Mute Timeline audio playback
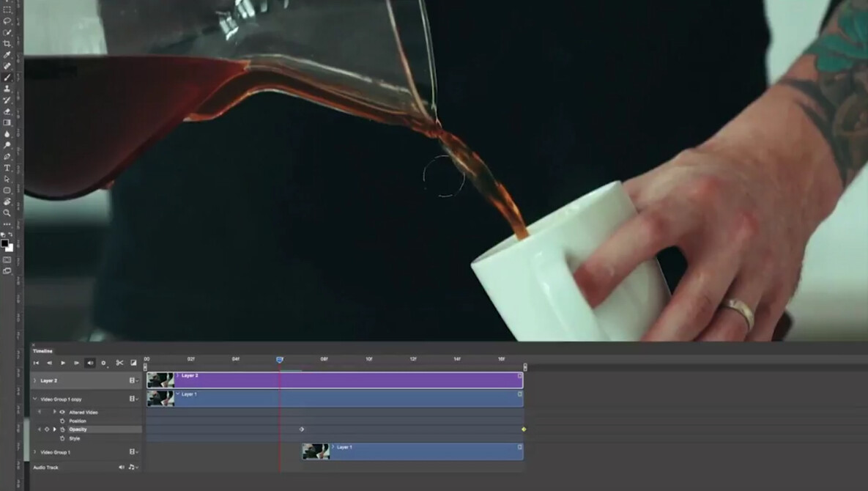868x491 pixels. 89,363
